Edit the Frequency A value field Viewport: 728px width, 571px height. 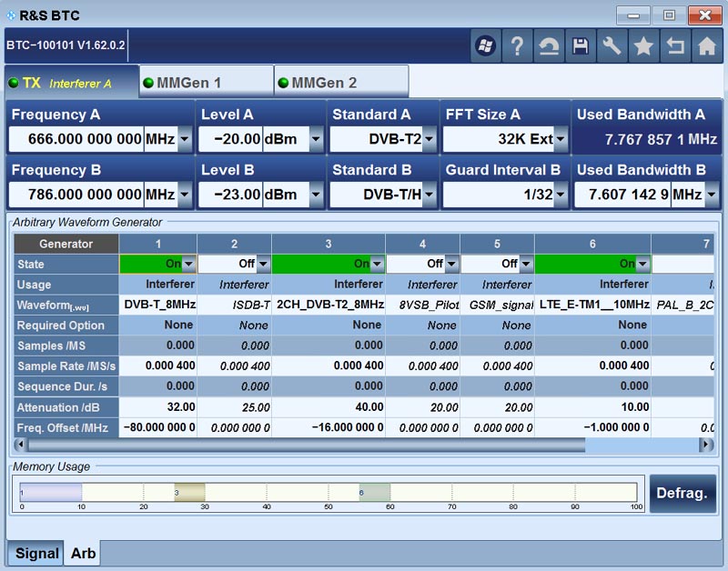(76, 139)
